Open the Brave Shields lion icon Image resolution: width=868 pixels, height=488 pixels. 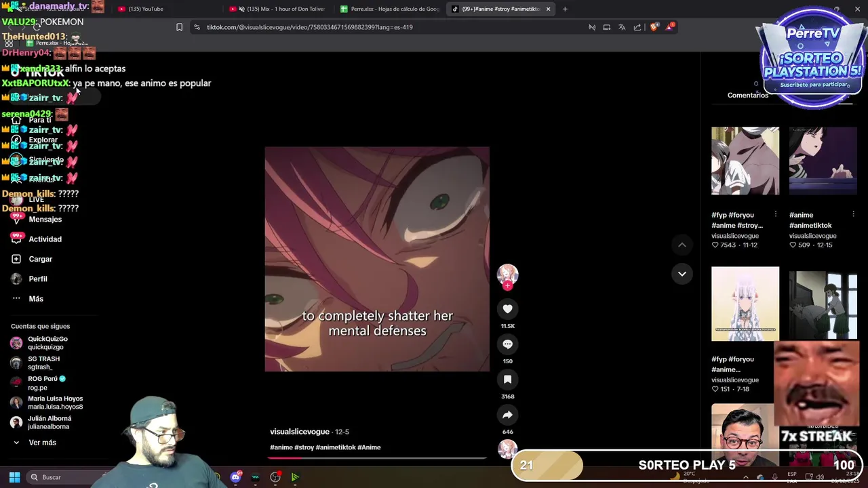click(654, 27)
